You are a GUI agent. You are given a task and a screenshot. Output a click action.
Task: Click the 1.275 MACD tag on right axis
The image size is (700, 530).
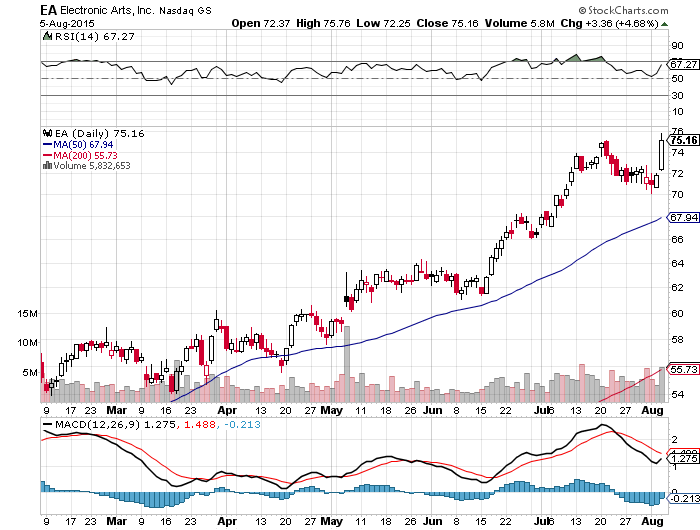683,459
